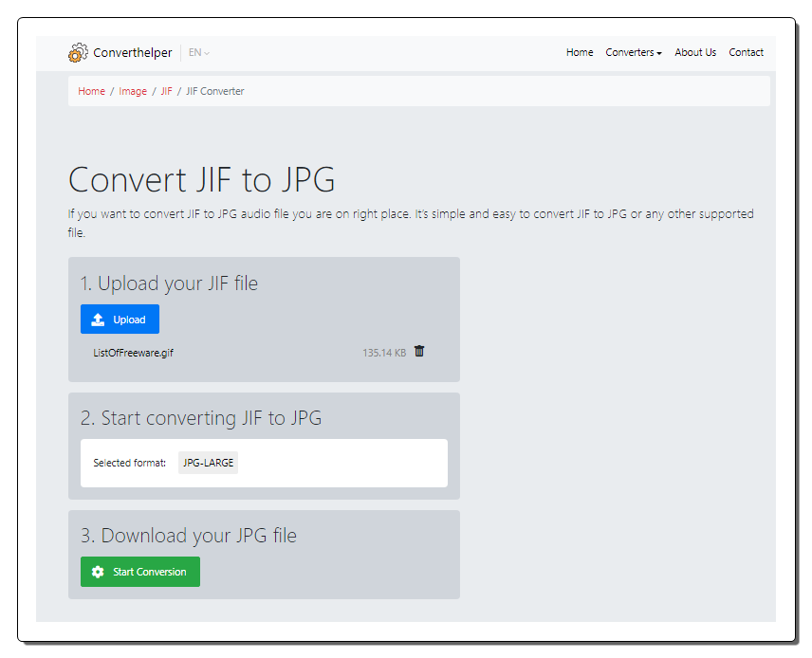This screenshot has width=812, height=658.
Task: Click the JIF Converter breadcrumb text
Action: click(x=215, y=91)
